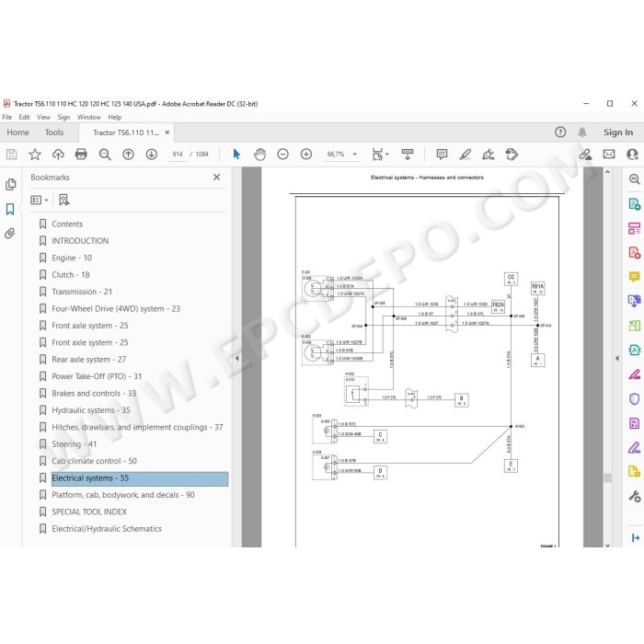644x644 pixels.
Task: Click the Sign In button
Action: (617, 132)
